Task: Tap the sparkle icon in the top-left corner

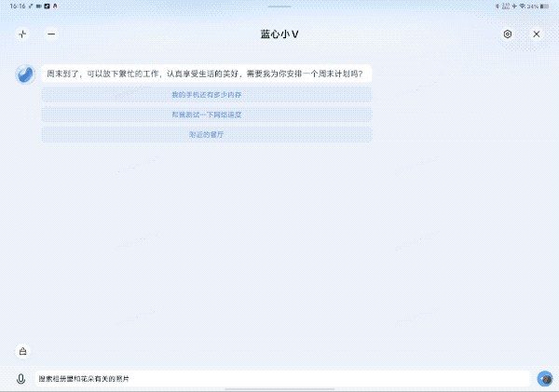Action: [22, 34]
